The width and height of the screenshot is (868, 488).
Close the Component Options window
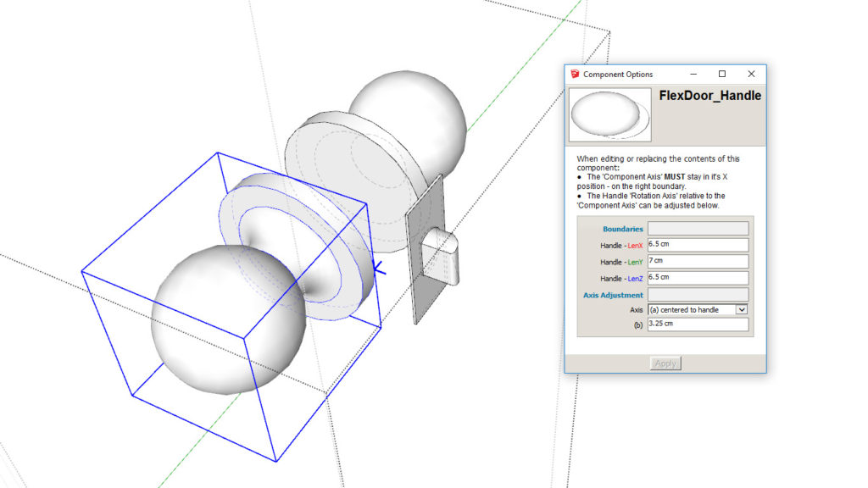coord(750,75)
